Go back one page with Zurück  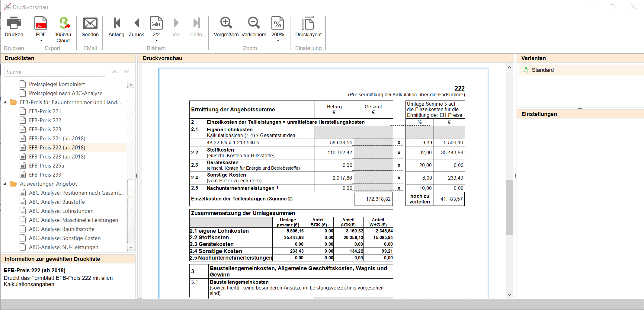pos(136,24)
